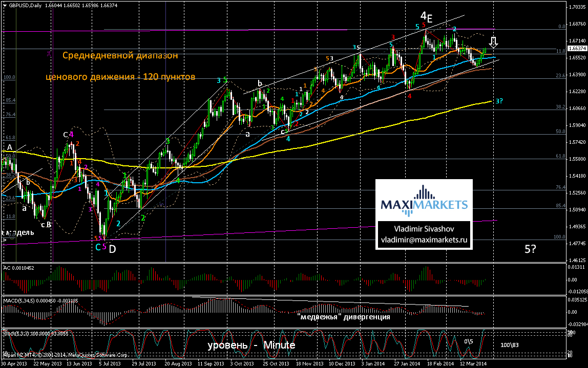Click the 1.62280 price scale value
Image resolution: width=588 pixels, height=368 pixels.
pos(578,92)
